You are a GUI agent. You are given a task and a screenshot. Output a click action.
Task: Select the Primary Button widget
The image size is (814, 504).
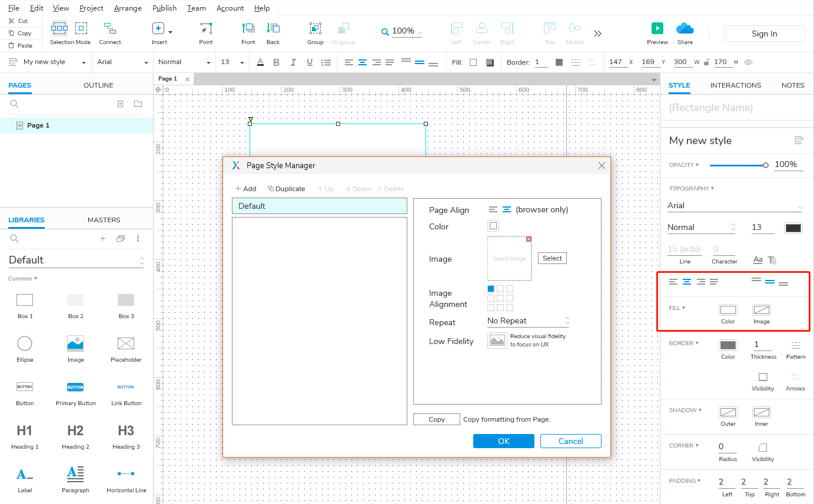click(75, 393)
